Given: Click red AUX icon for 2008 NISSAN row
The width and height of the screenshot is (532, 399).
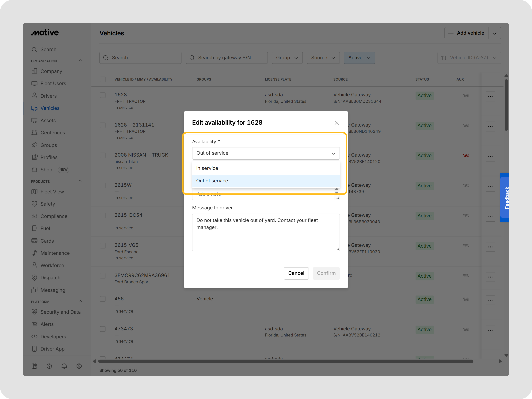Looking at the screenshot, I should point(466,155).
